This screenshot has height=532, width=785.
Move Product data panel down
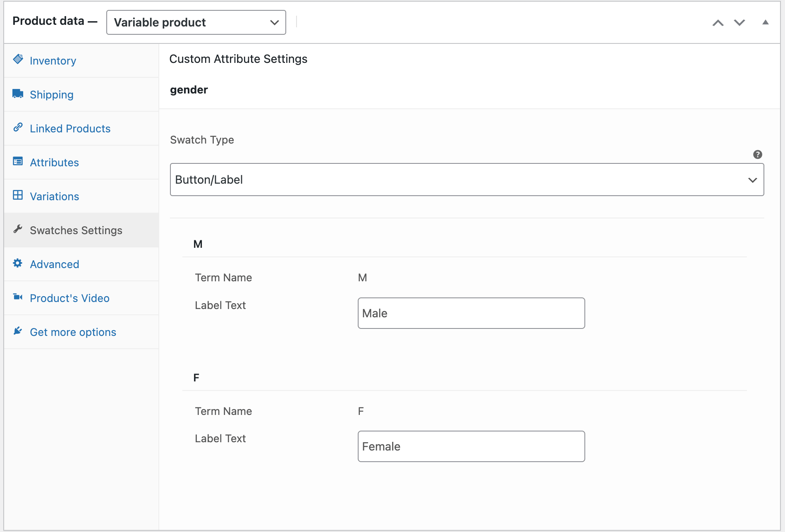[x=740, y=23]
